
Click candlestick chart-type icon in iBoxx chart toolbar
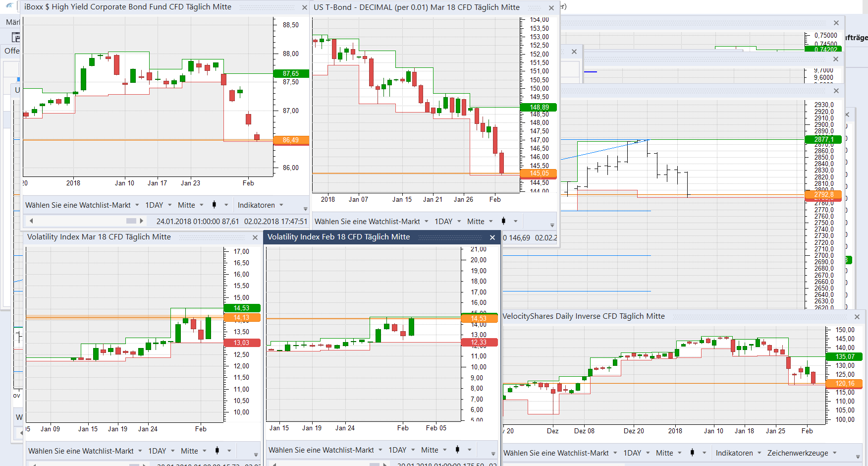(214, 205)
